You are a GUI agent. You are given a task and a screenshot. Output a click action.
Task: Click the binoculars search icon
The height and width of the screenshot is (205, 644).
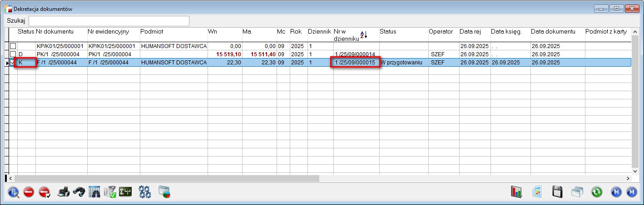pos(79,192)
